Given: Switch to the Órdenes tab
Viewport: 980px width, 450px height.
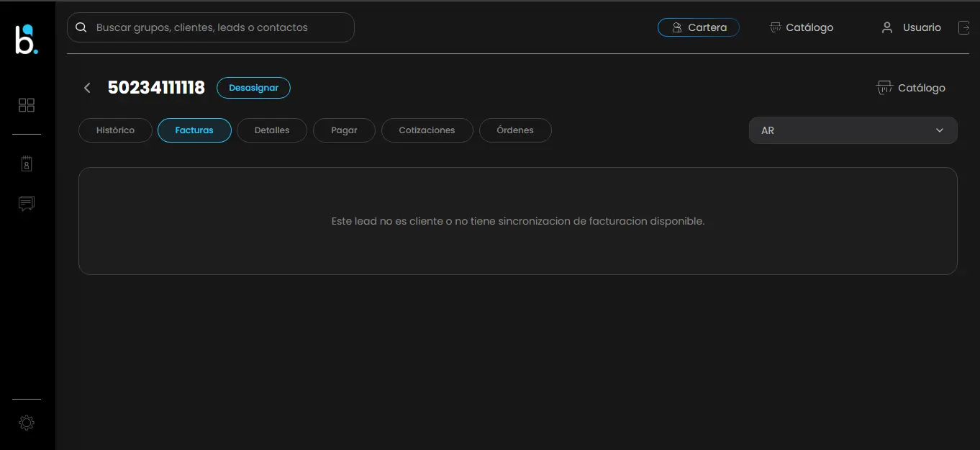Looking at the screenshot, I should point(515,130).
